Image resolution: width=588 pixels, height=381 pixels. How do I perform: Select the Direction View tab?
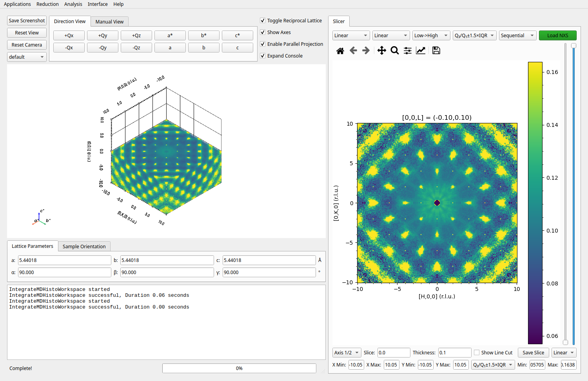(70, 21)
